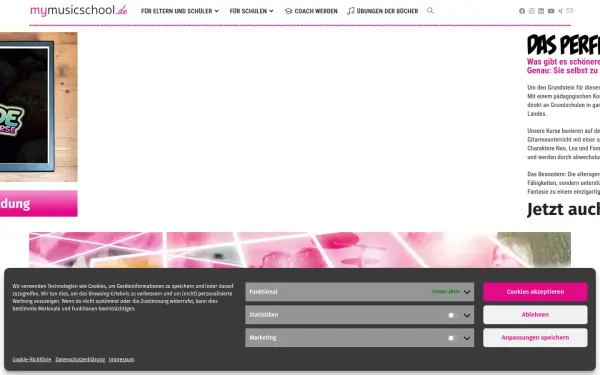This screenshot has width=600, height=375.
Task: Click the 'Immer aktiv' status text
Action: [446, 292]
